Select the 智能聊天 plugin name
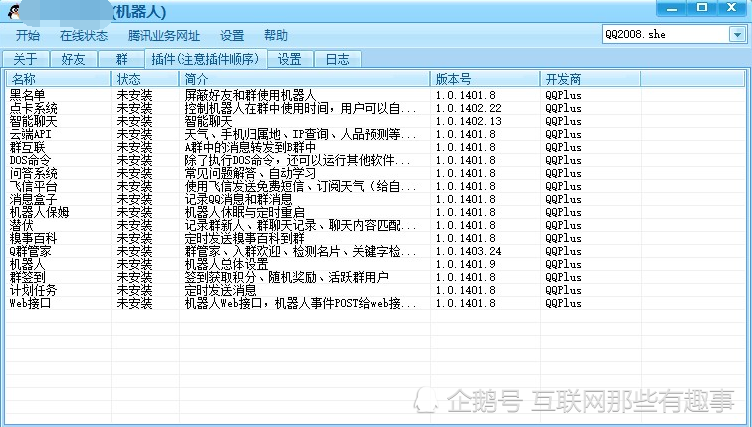The width and height of the screenshot is (752, 427). tap(34, 121)
